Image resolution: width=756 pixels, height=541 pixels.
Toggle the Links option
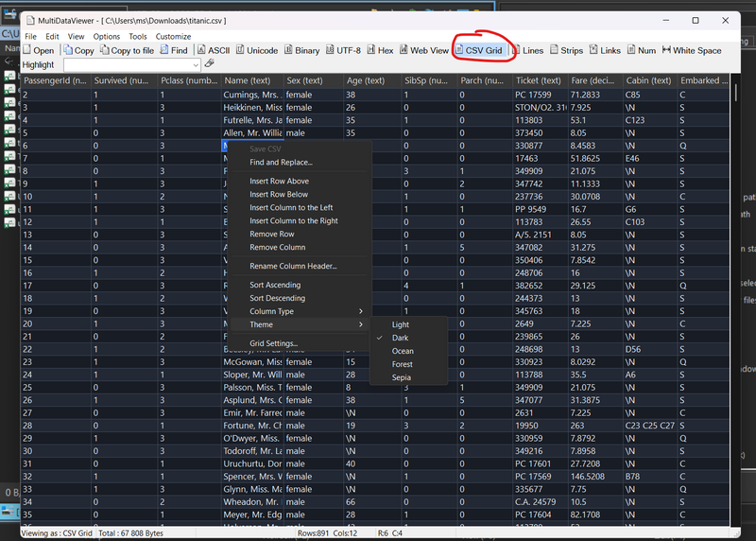coord(605,50)
